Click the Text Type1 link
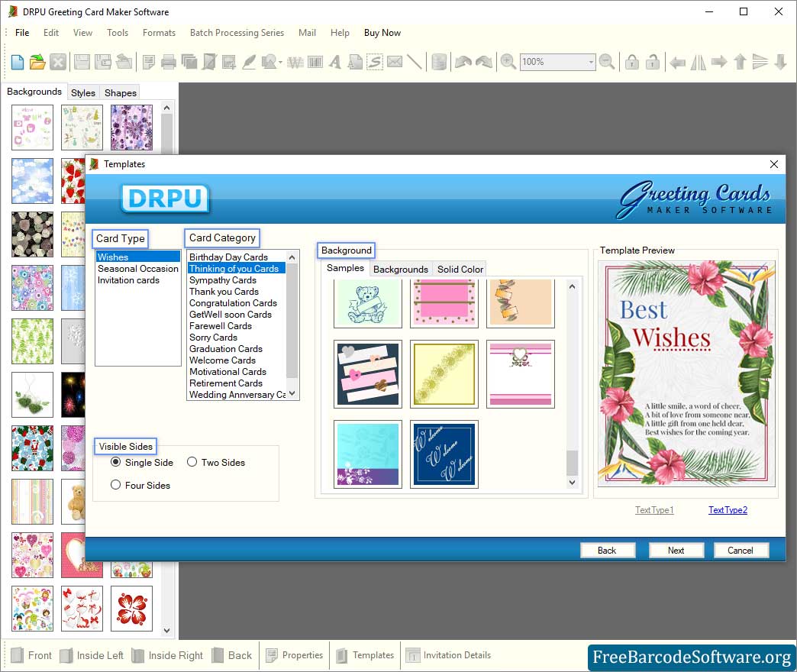The image size is (797, 672). pyautogui.click(x=654, y=510)
